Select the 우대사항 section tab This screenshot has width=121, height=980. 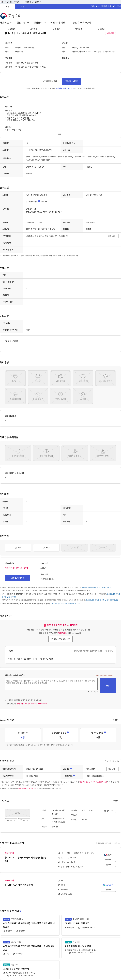56,29
